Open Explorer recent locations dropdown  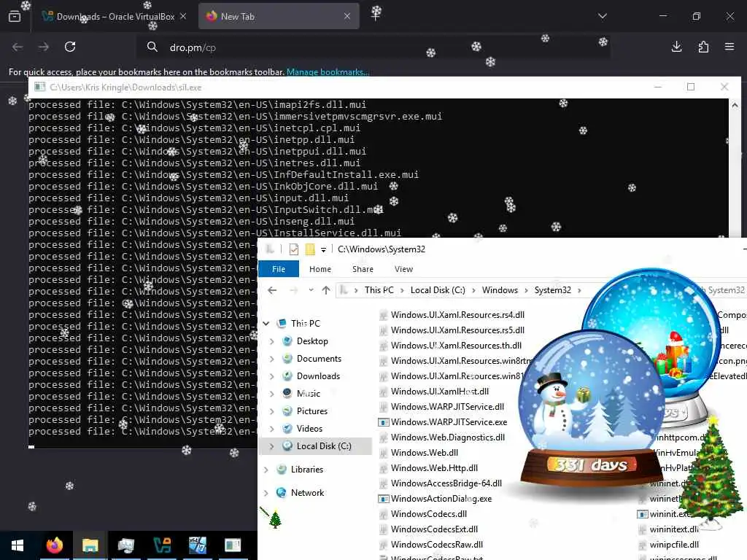click(x=311, y=290)
